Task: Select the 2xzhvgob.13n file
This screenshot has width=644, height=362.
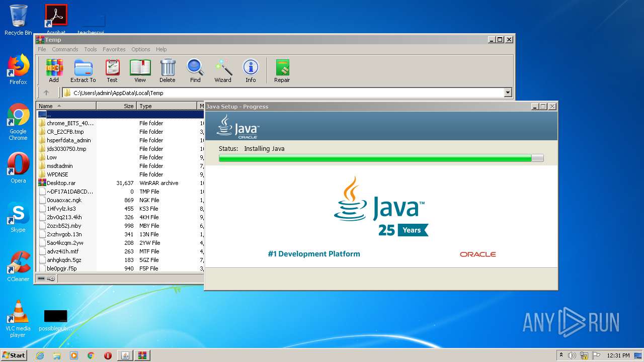Action: [120, 234]
